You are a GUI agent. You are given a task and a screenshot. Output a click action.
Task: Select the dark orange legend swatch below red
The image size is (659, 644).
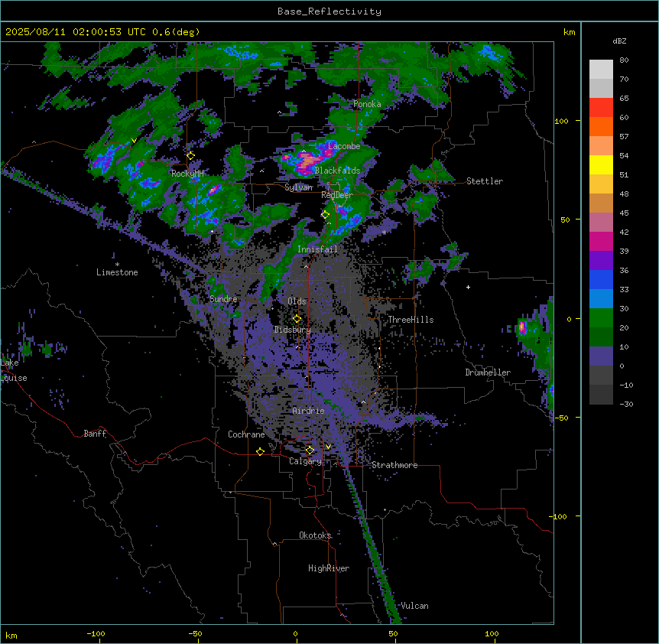[601, 126]
